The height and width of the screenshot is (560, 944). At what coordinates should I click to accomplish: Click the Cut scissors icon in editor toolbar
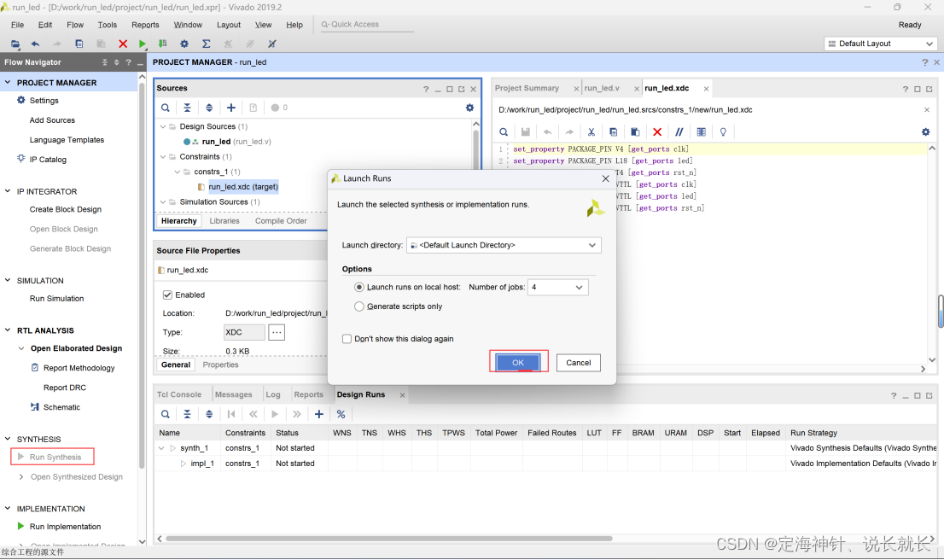point(591,131)
